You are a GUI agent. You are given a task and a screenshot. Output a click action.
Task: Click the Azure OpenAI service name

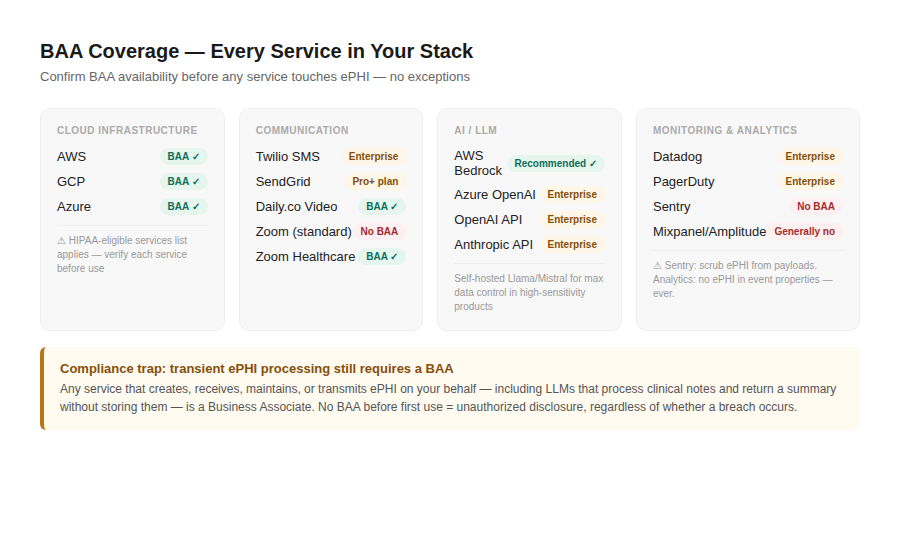(x=495, y=195)
